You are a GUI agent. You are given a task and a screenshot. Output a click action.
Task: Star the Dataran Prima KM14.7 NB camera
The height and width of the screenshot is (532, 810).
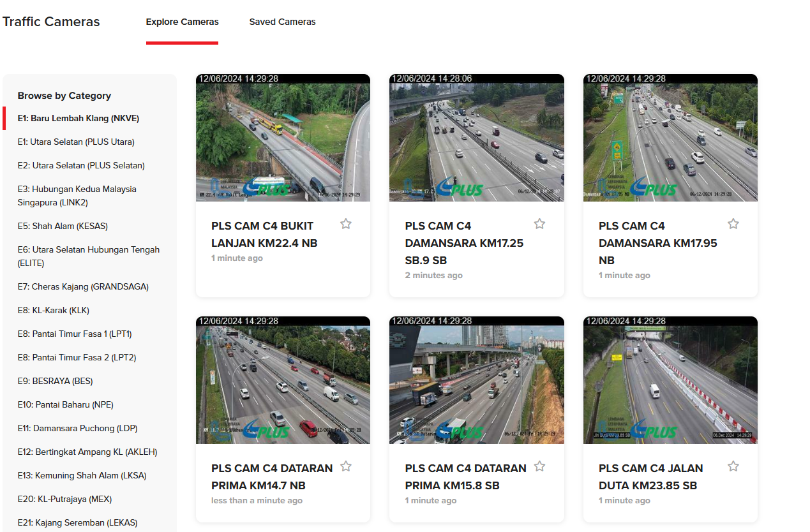tap(345, 466)
